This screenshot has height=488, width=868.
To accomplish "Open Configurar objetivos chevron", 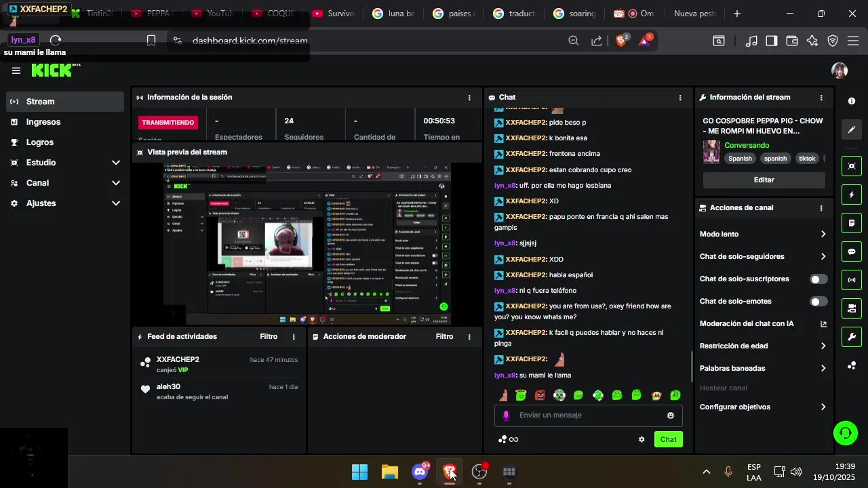I will click(823, 407).
